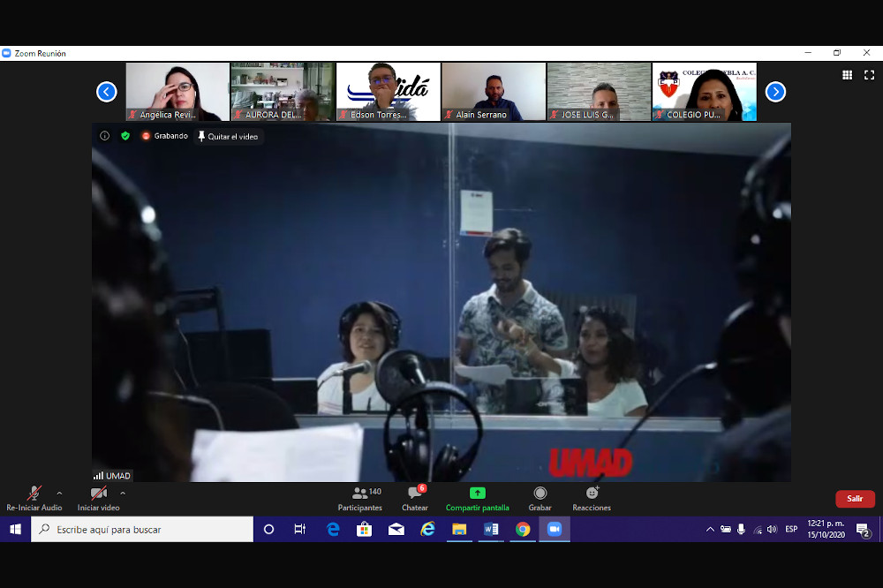The height and width of the screenshot is (588, 883).
Task: Open the Reacciones menu
Action: click(591, 498)
